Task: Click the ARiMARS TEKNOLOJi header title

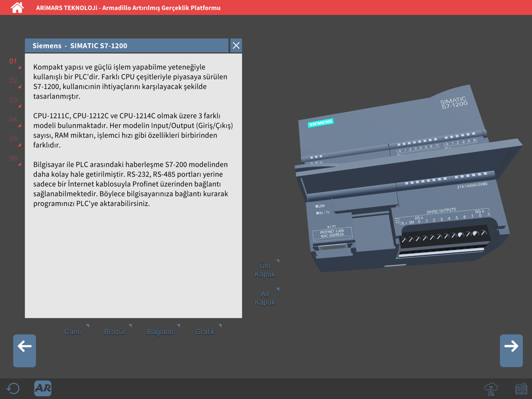Action: coord(128,7)
